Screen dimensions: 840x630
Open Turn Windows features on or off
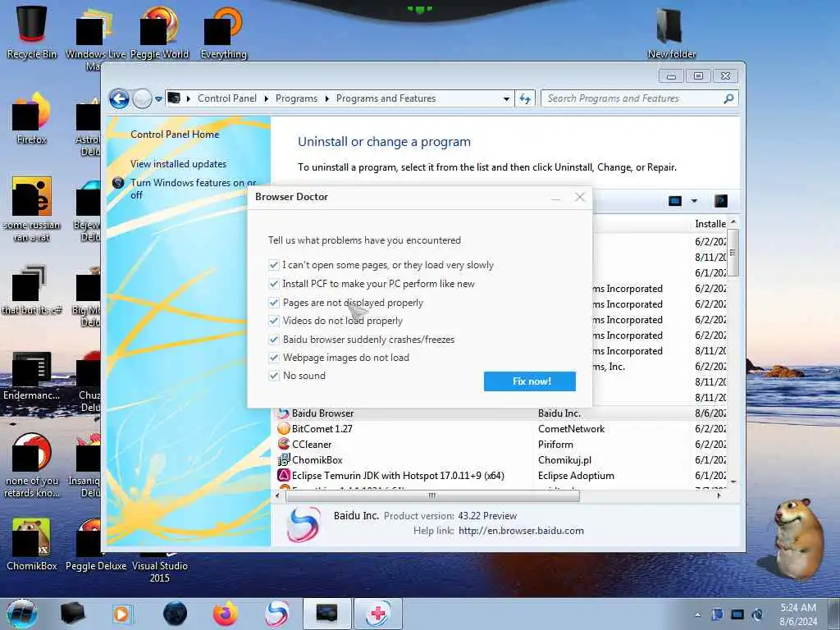point(194,189)
